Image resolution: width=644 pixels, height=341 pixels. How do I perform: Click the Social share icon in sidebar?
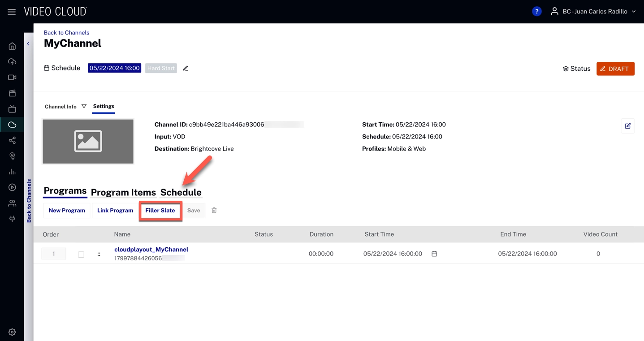[12, 140]
